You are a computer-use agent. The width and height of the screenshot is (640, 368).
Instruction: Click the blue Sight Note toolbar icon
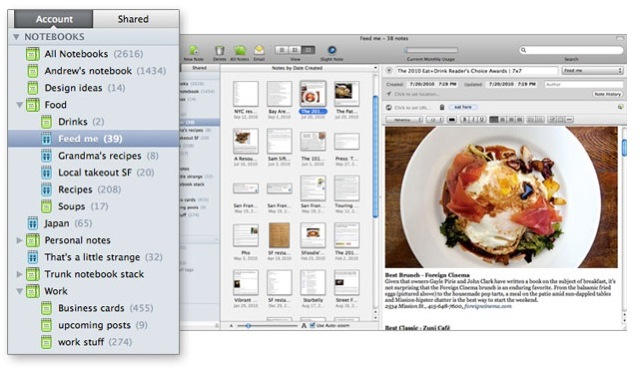point(332,50)
